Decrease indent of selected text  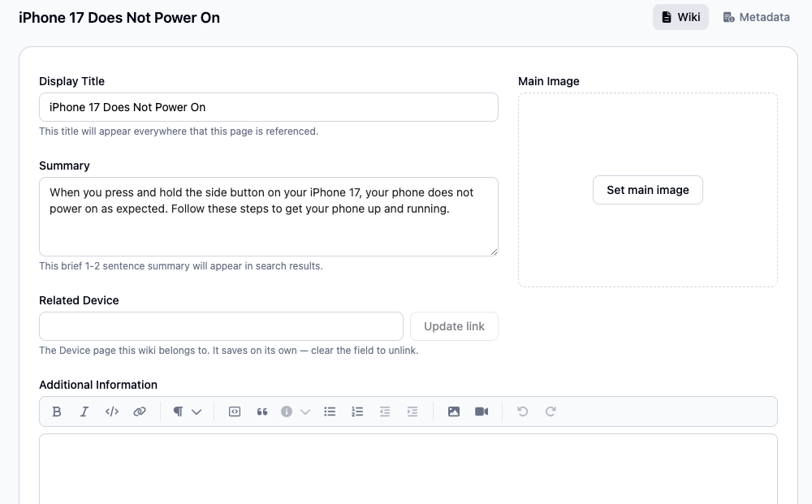(x=385, y=411)
